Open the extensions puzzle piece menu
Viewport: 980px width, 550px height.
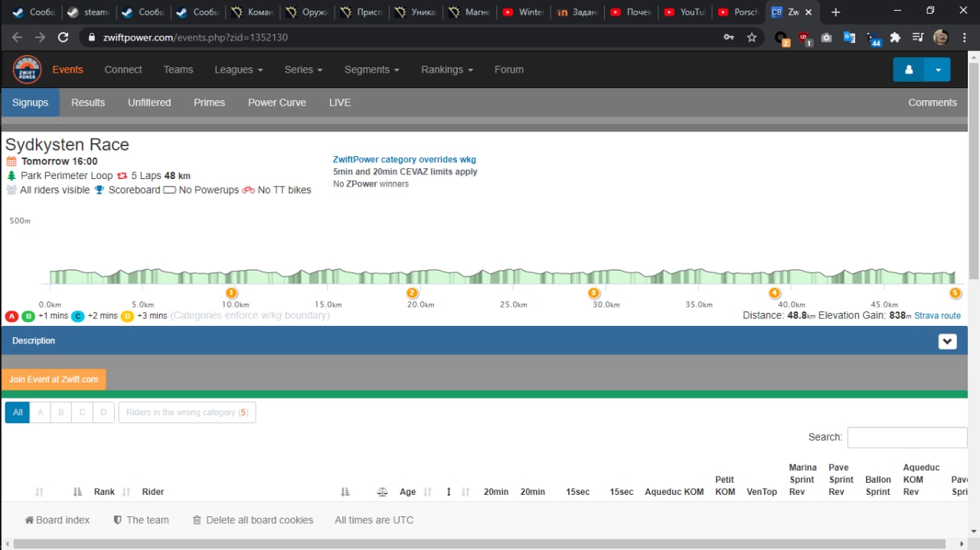(x=895, y=37)
